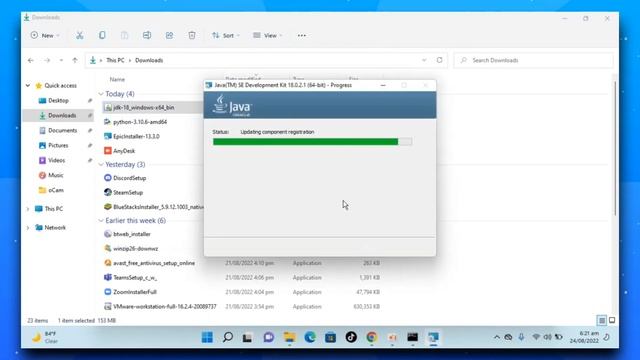Open the terminal window taskbar icon

pyautogui.click(x=413, y=337)
